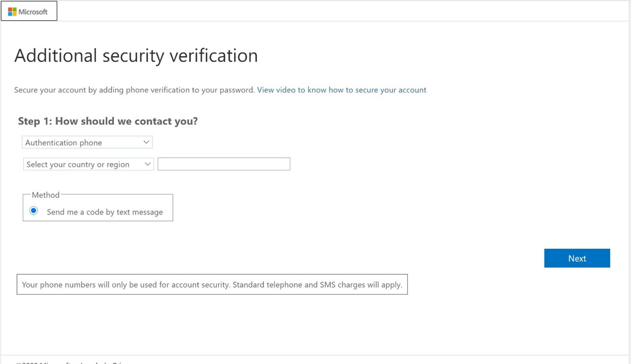Click the chevron on the country or region selector

pos(148,164)
